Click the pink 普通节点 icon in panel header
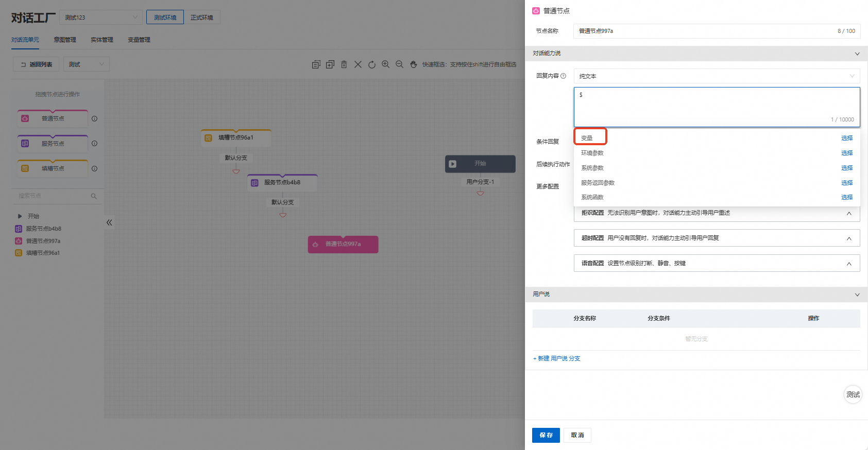The image size is (868, 450). pos(536,11)
